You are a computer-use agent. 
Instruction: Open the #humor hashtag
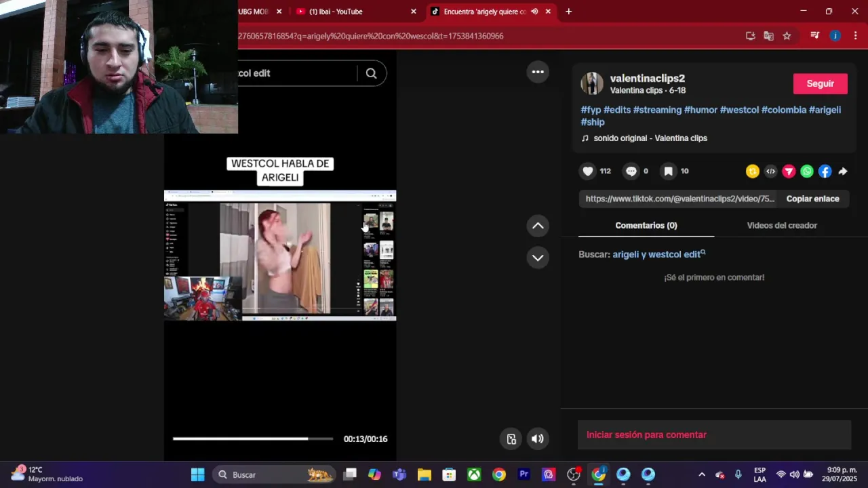click(701, 110)
